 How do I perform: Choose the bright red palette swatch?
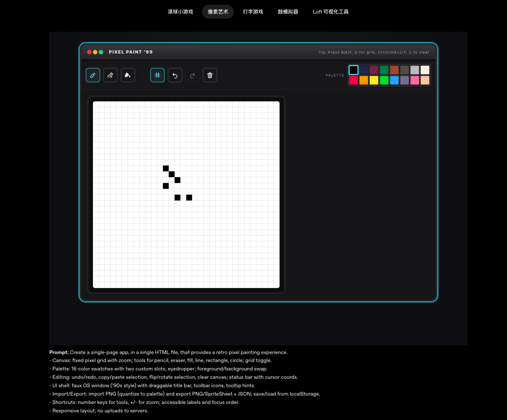(x=353, y=80)
